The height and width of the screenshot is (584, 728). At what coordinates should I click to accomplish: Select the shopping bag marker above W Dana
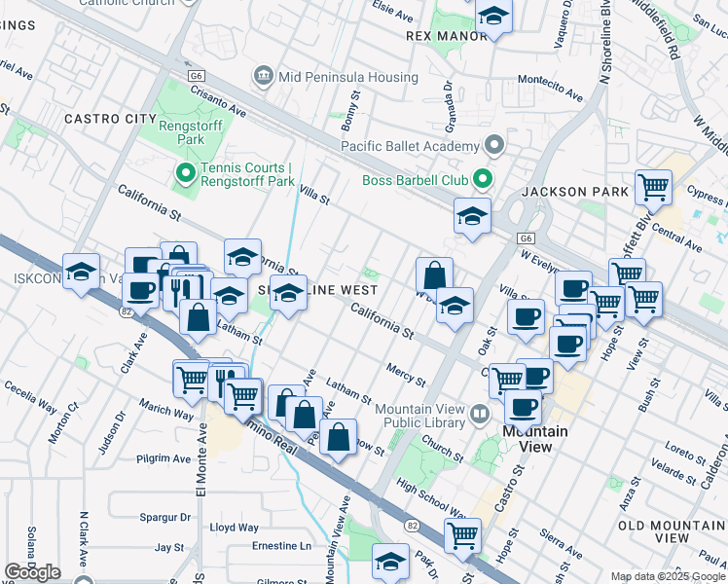coord(435,275)
